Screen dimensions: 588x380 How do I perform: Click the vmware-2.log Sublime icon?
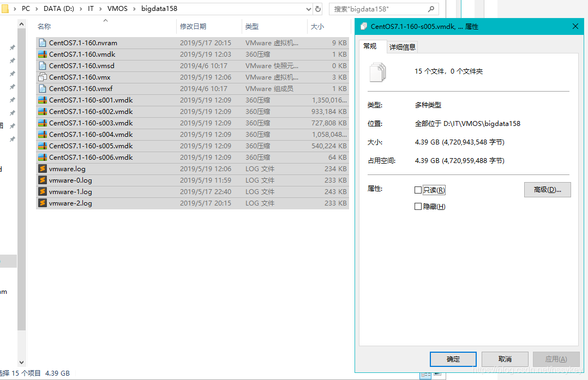click(43, 203)
